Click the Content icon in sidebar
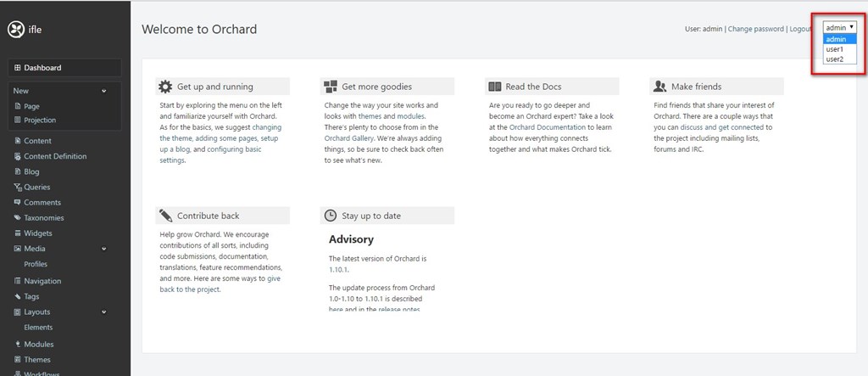This screenshot has width=868, height=376. click(17, 141)
